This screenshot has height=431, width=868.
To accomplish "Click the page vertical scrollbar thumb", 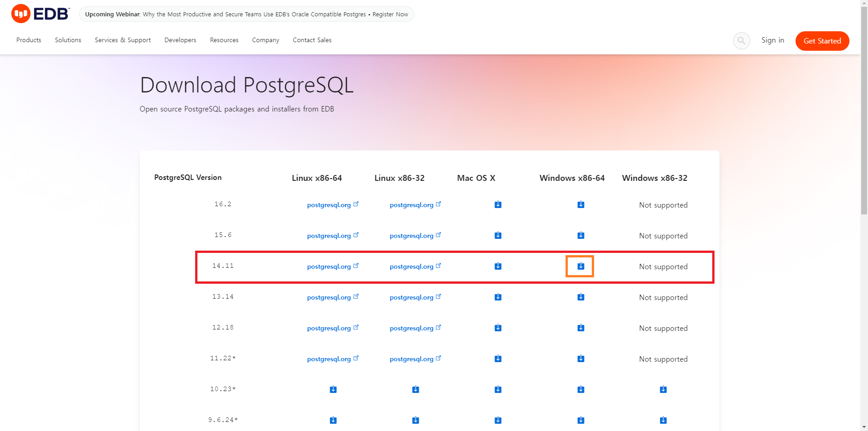I will [x=864, y=111].
